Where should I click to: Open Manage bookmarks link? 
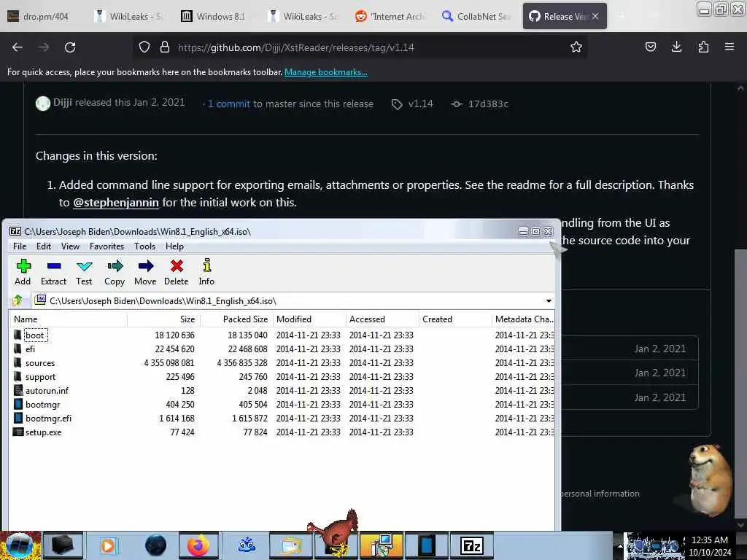(326, 72)
